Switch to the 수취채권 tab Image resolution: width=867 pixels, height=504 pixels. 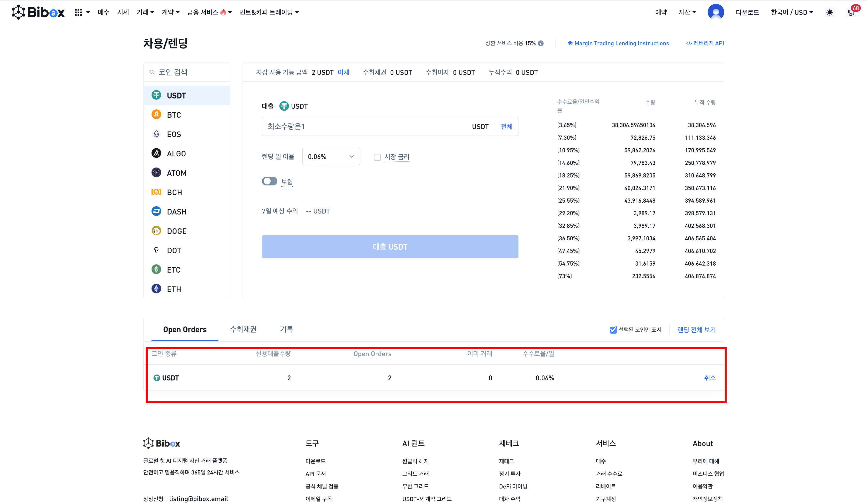(243, 329)
